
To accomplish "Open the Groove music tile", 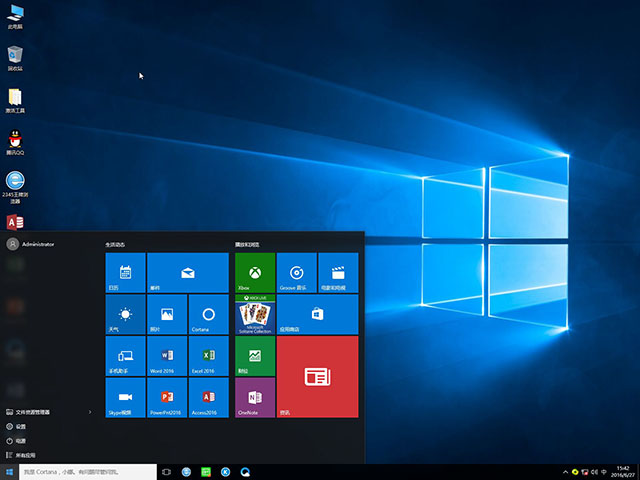I will tap(296, 272).
